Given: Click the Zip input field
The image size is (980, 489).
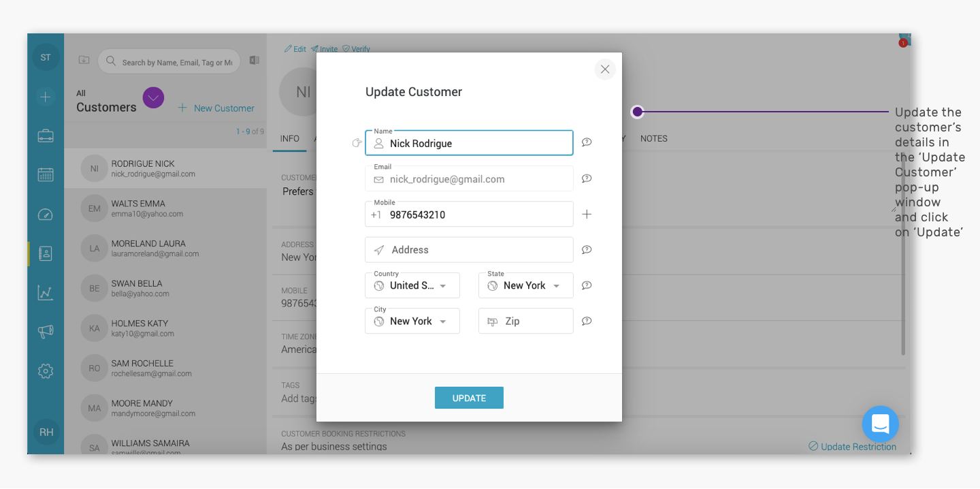Looking at the screenshot, I should pos(526,321).
